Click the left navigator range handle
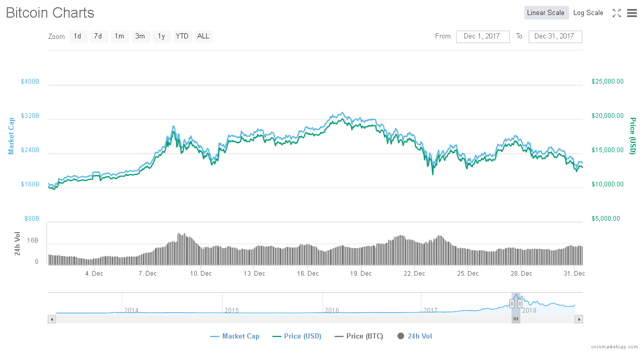This screenshot has height=351, width=644. pyautogui.click(x=511, y=304)
